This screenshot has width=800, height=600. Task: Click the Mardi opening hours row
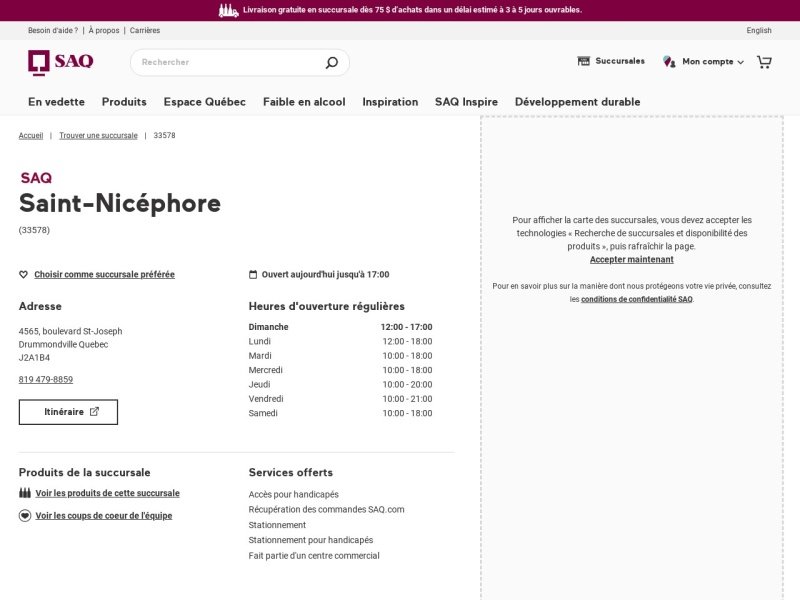340,356
